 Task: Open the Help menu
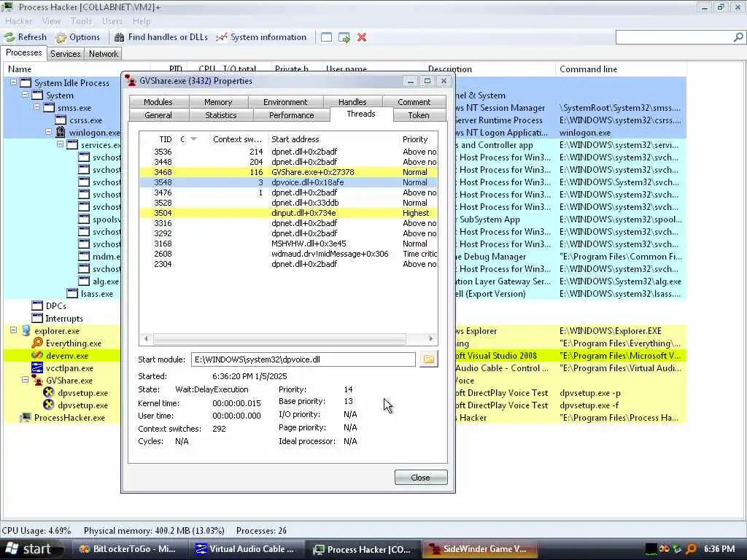click(x=142, y=21)
